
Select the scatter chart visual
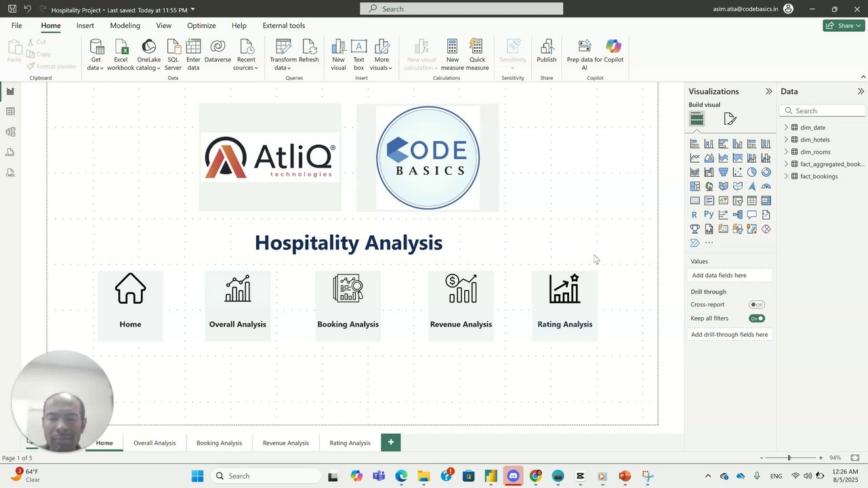pos(737,172)
